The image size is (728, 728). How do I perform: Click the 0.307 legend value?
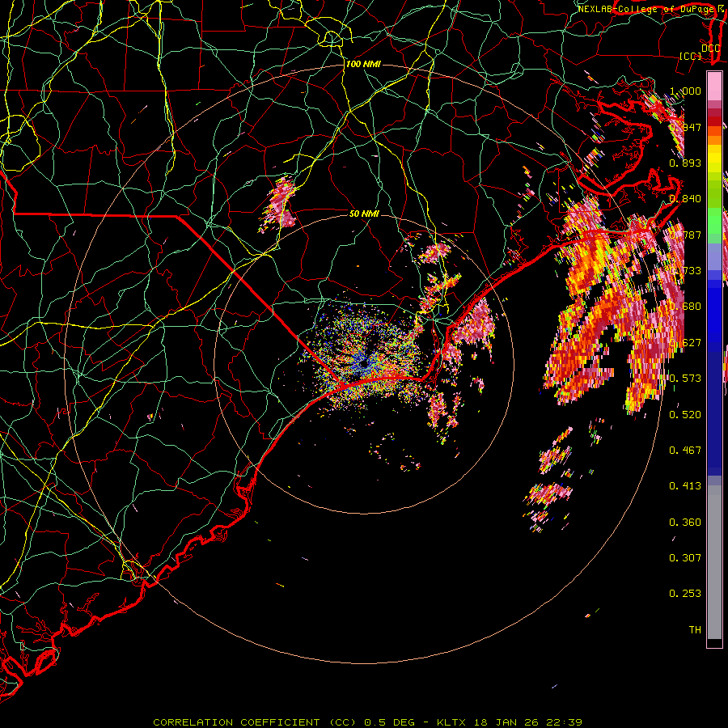(685, 557)
